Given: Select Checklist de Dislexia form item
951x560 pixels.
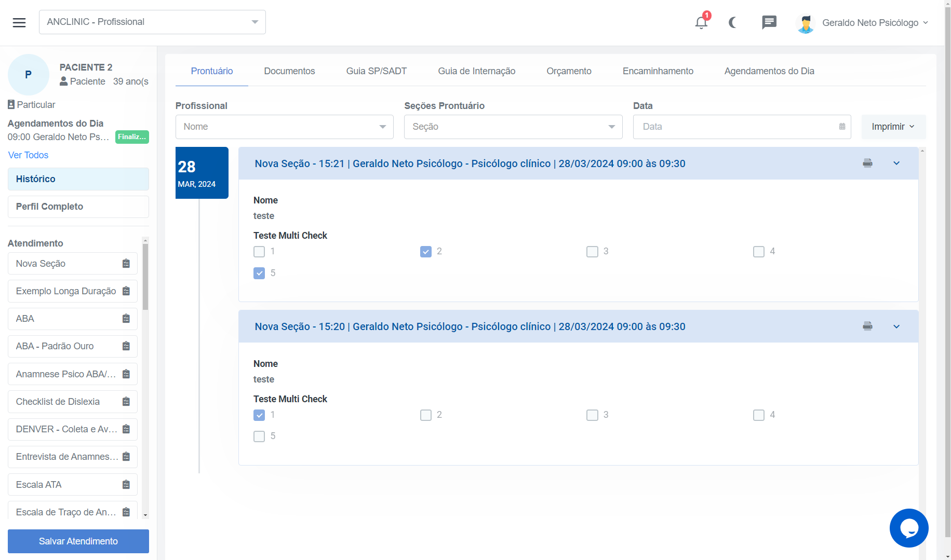Looking at the screenshot, I should (73, 402).
